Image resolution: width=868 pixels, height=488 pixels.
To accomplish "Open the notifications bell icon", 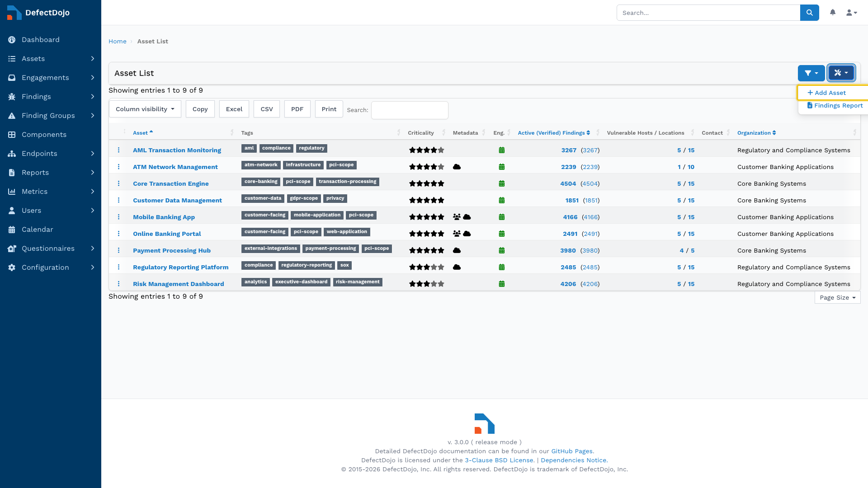I will 833,13.
